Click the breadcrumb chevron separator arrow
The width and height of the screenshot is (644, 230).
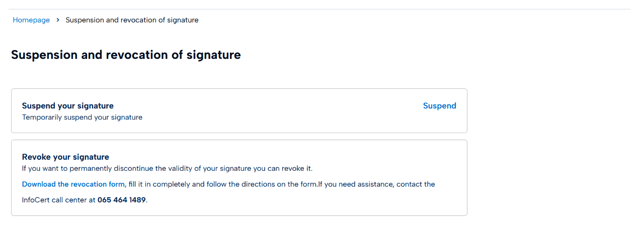(58, 20)
